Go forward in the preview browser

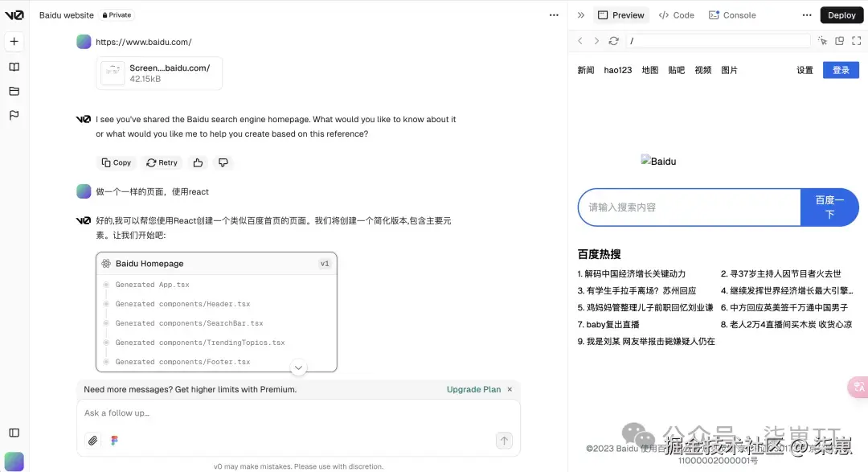[596, 41]
